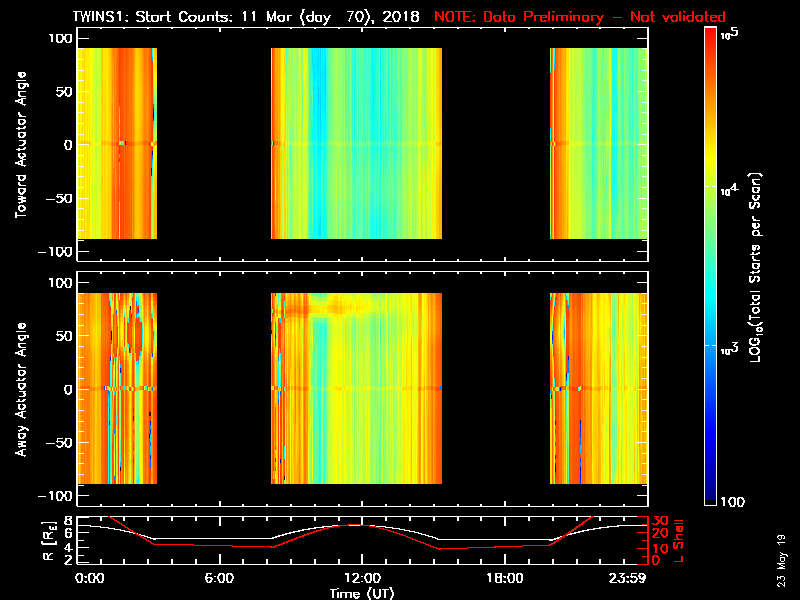Viewport: 800px width, 600px height.
Task: Click the rainbow color scale bar
Action: [x=711, y=266]
